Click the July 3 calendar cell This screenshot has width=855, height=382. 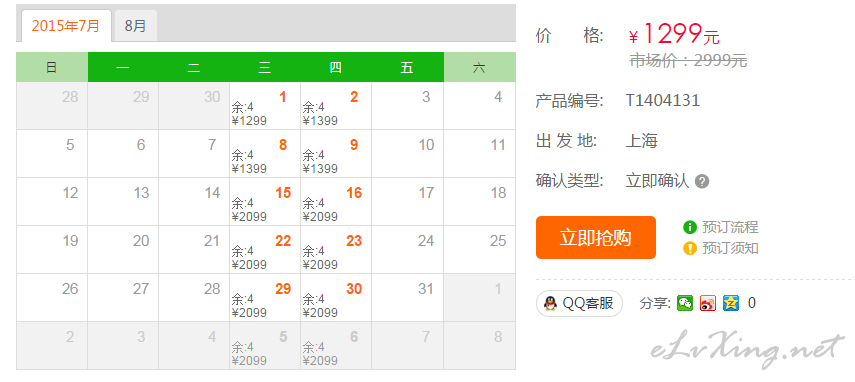coord(407,106)
